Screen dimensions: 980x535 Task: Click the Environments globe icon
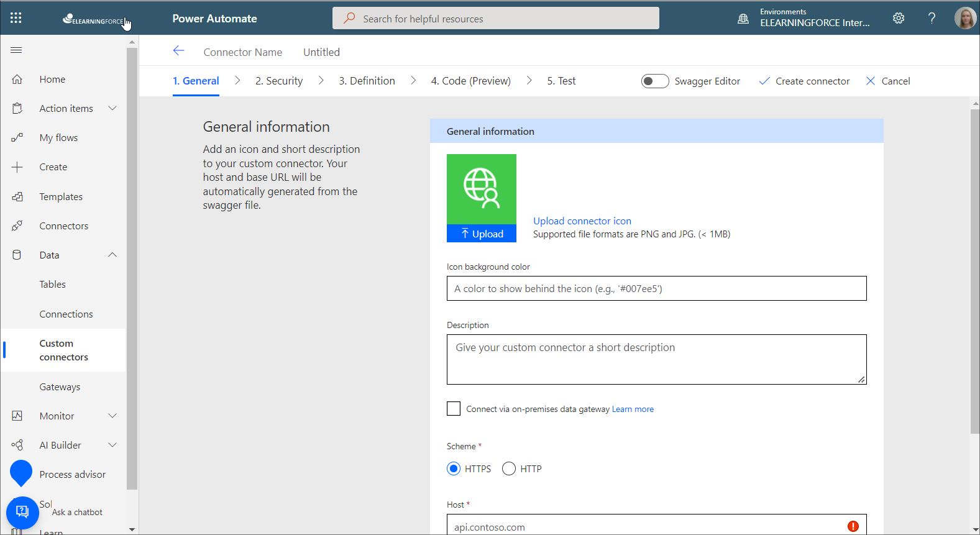(743, 19)
